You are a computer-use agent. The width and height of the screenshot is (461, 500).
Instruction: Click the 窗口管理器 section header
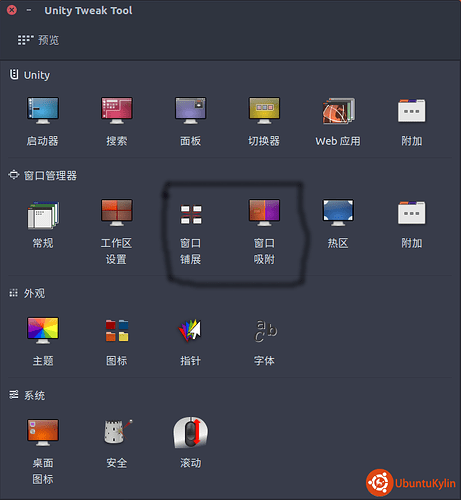pyautogui.click(x=42, y=175)
